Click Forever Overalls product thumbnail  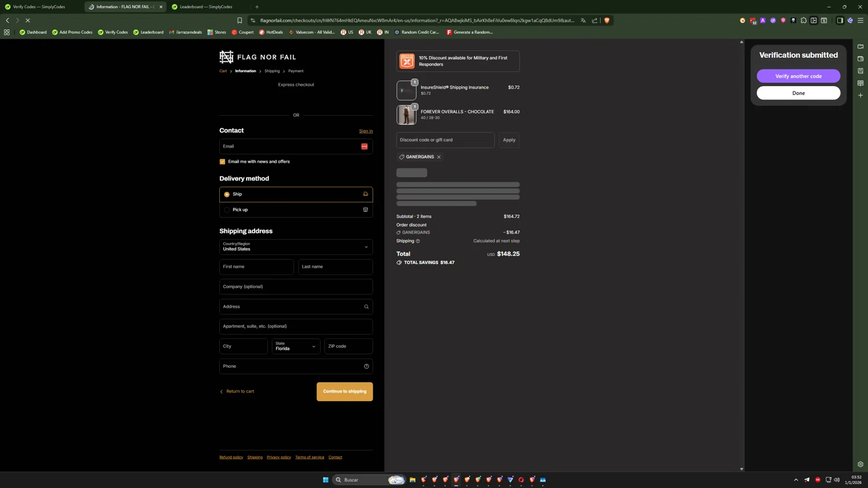pos(406,115)
